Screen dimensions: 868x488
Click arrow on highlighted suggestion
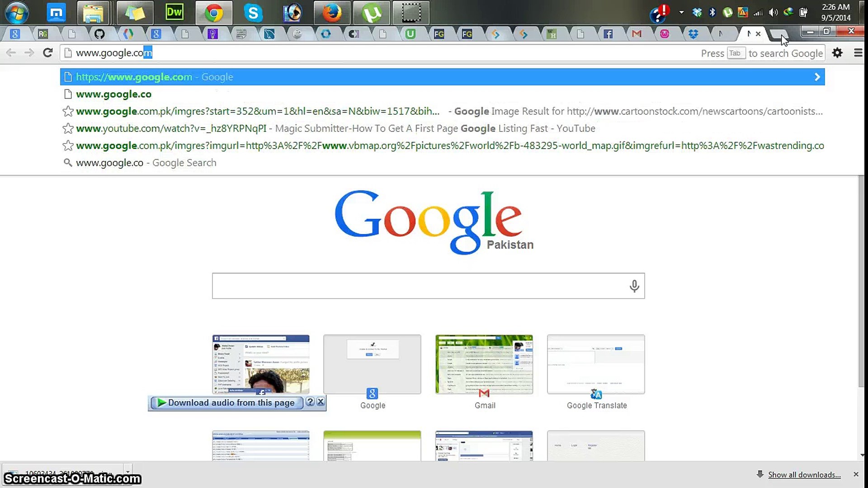click(x=817, y=77)
